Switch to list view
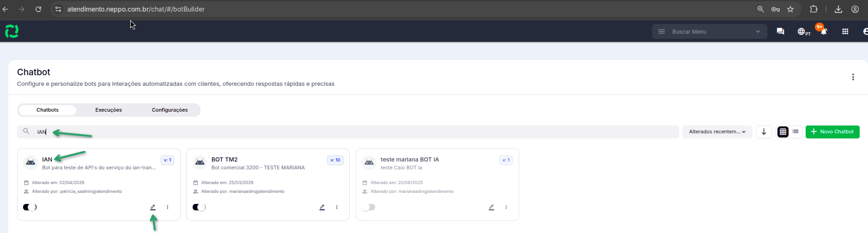Image resolution: width=868 pixels, height=233 pixels. [795, 131]
